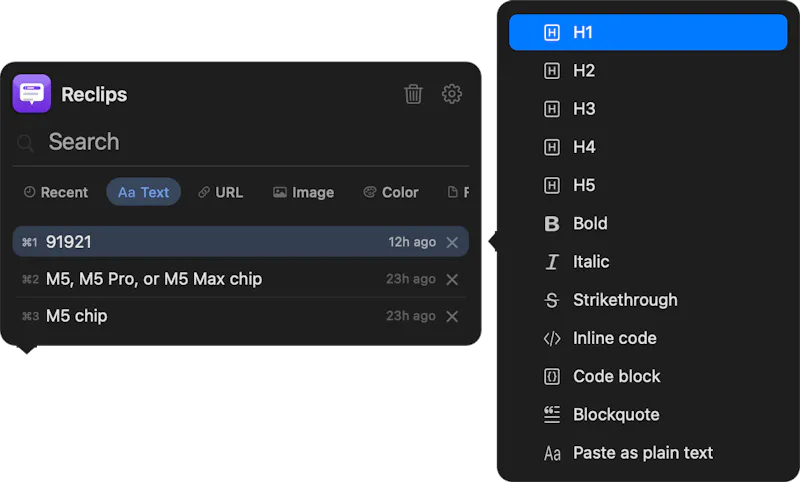The image size is (800, 482).
Task: Choose H2 heading format
Action: pos(648,70)
